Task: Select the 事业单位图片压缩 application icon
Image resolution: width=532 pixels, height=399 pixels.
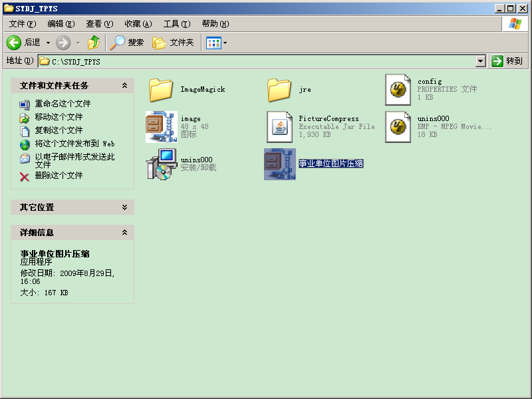Action: tap(280, 164)
